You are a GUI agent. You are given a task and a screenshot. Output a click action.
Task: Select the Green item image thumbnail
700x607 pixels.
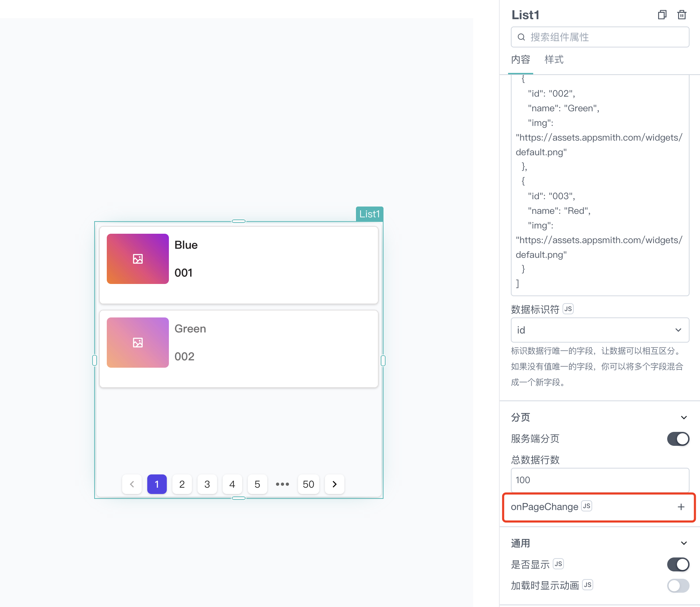[x=138, y=343]
